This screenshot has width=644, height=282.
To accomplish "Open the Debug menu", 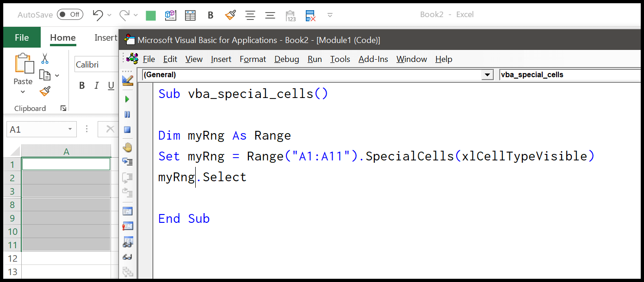I will (286, 59).
